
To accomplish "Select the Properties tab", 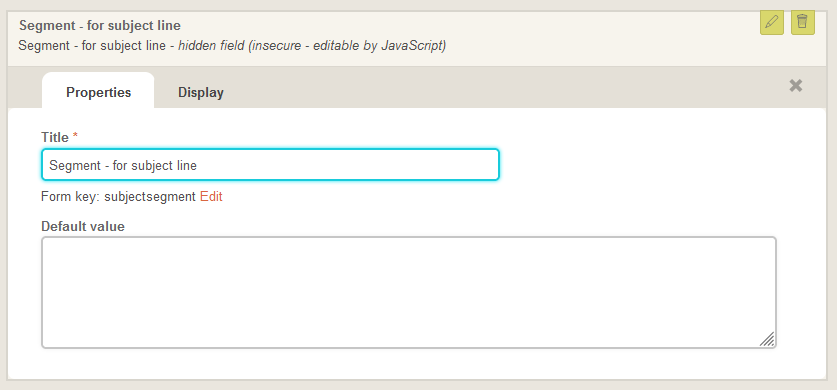I will point(98,92).
